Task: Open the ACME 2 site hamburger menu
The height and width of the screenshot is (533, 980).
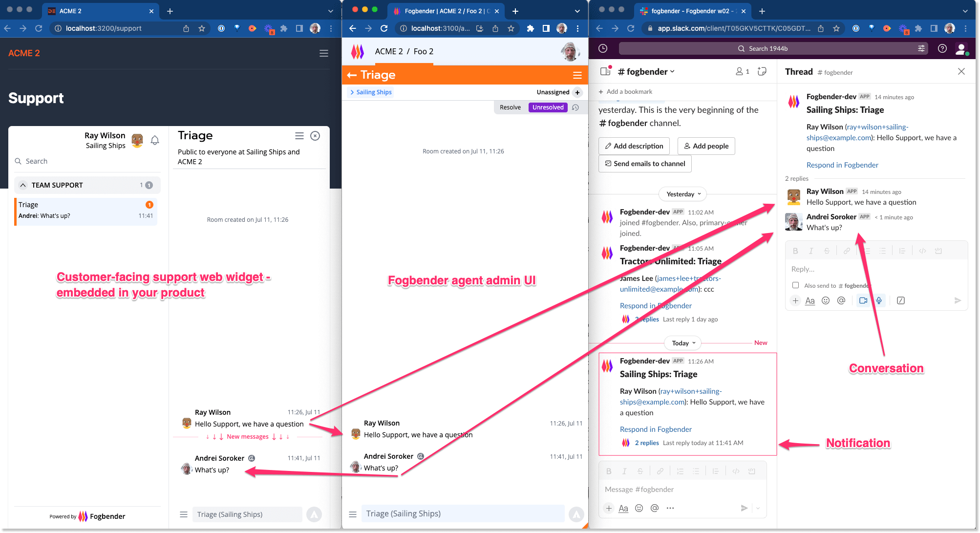Action: coord(324,53)
